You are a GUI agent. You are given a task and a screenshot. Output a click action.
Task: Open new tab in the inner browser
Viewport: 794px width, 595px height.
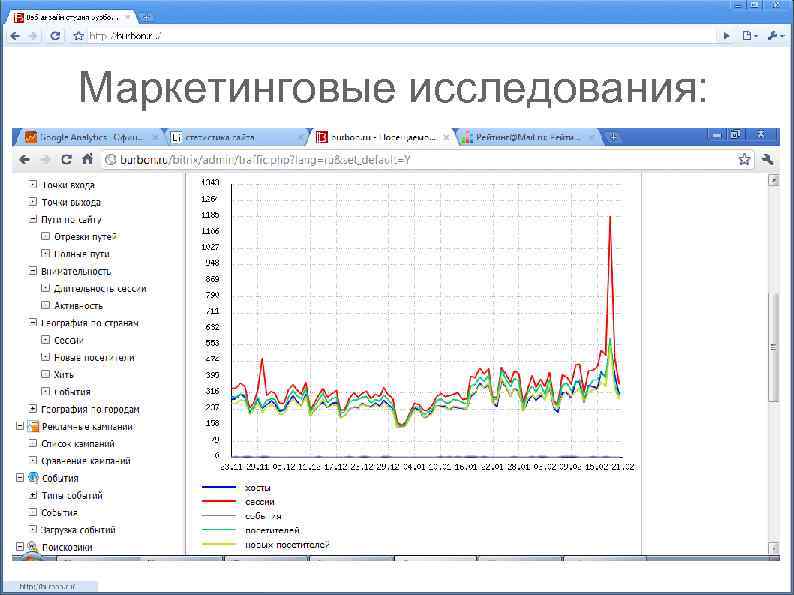[613, 137]
